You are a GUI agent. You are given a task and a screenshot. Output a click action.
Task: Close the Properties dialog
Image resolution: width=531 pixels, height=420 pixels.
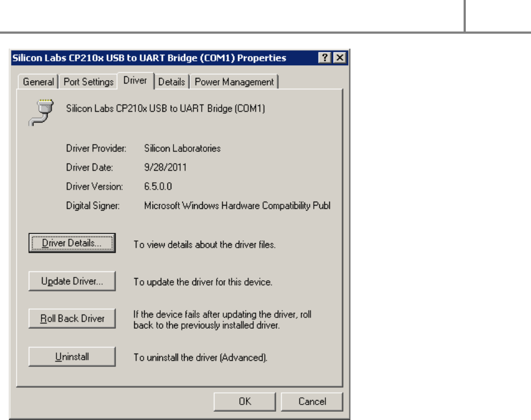point(340,58)
